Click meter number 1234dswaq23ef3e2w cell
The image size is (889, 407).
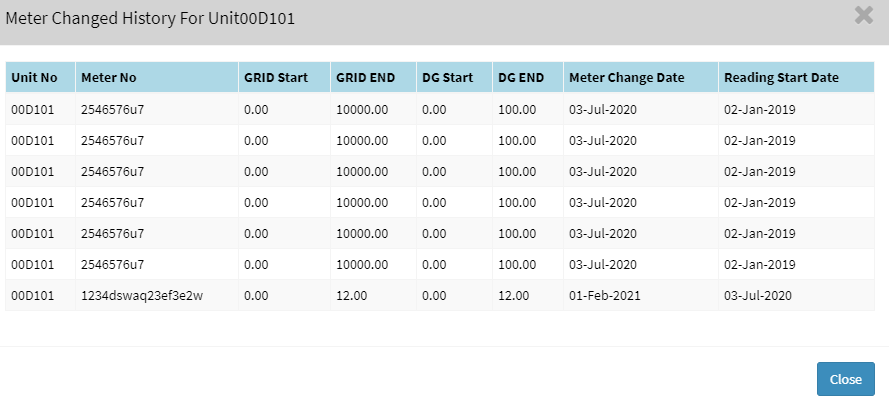pyautogui.click(x=140, y=296)
